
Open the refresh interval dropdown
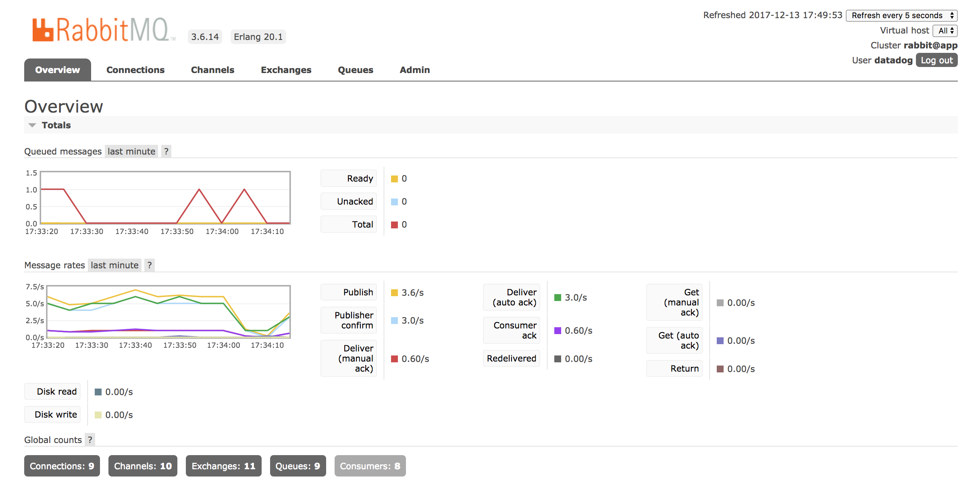coord(901,15)
